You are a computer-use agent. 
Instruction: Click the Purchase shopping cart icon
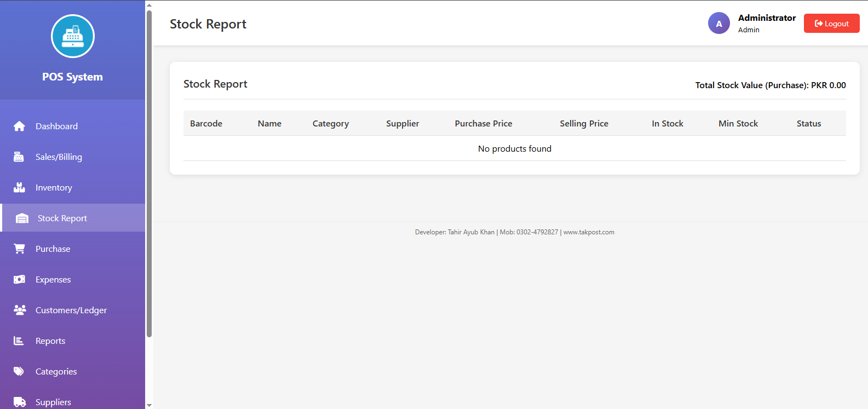click(x=19, y=249)
